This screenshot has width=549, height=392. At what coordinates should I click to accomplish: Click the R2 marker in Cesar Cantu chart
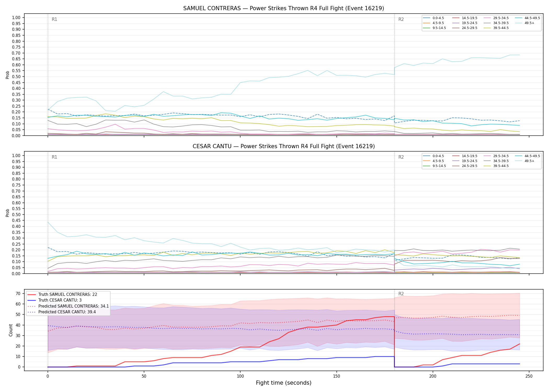(401, 157)
